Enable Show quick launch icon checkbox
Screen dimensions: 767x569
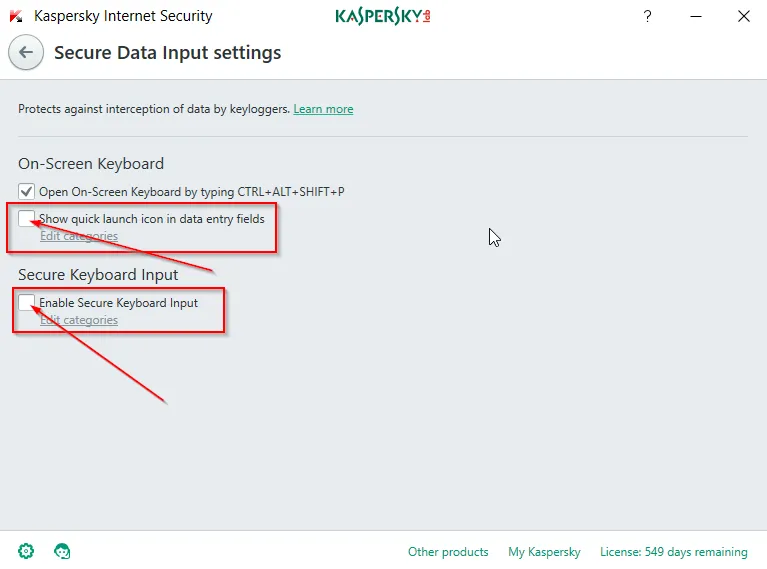click(26, 218)
